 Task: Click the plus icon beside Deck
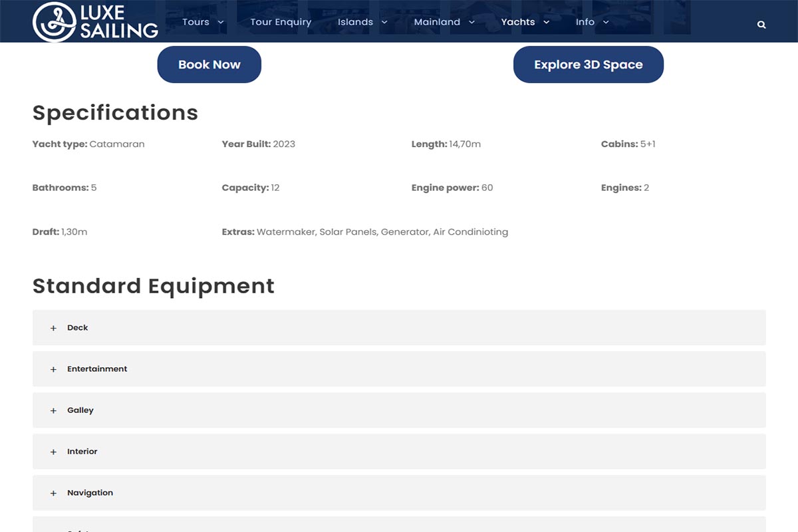(x=53, y=328)
